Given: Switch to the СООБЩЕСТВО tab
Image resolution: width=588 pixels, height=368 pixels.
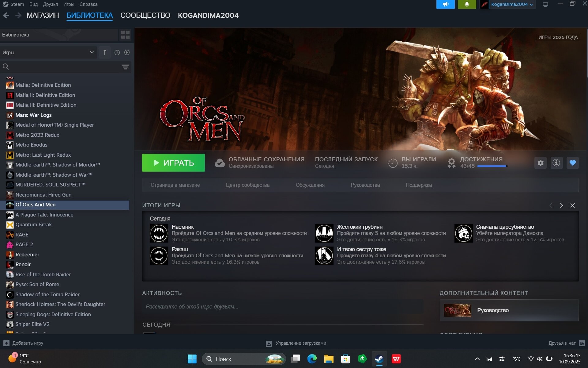Looking at the screenshot, I should click(x=145, y=15).
